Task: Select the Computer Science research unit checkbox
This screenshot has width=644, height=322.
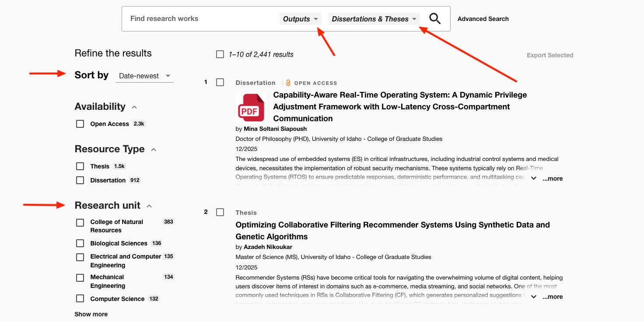Action: click(x=80, y=299)
